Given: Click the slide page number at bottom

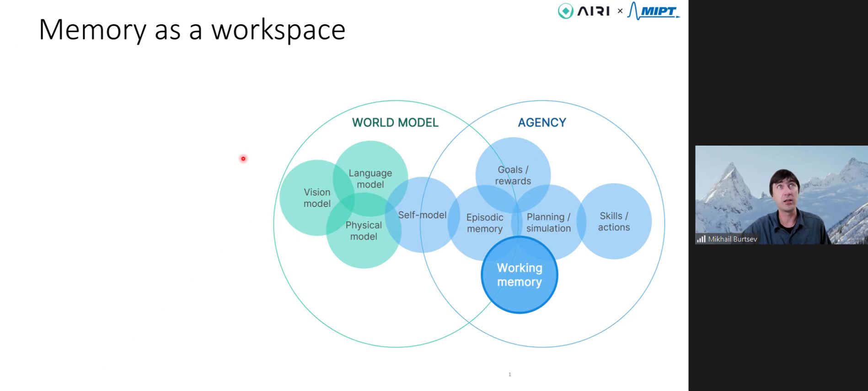Looking at the screenshot, I should coord(509,375).
